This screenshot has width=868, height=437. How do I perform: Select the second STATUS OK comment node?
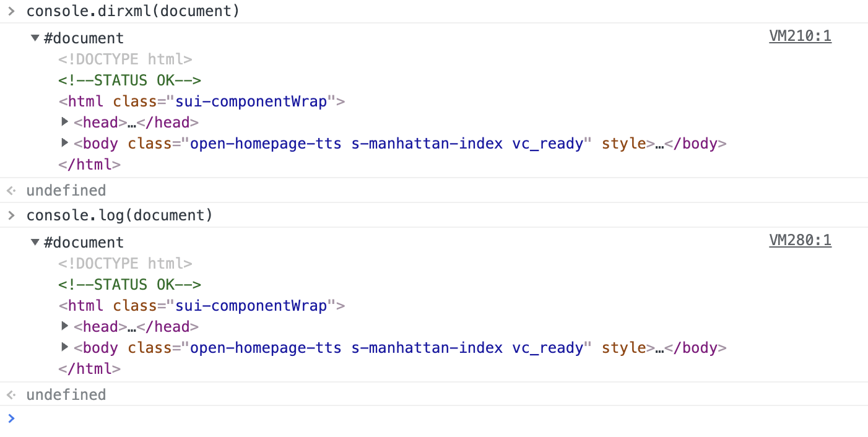tap(129, 285)
